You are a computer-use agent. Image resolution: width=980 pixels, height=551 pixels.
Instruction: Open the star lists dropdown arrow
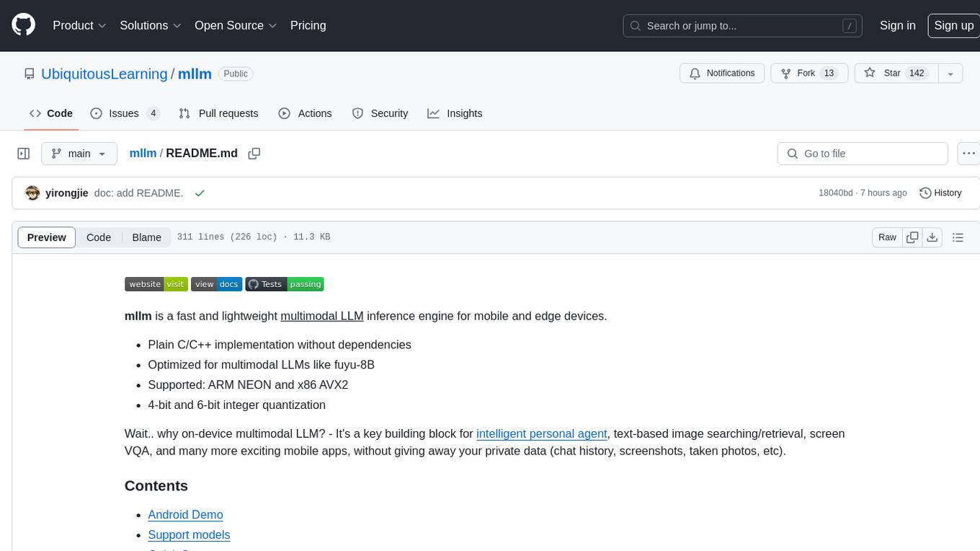[x=950, y=74]
